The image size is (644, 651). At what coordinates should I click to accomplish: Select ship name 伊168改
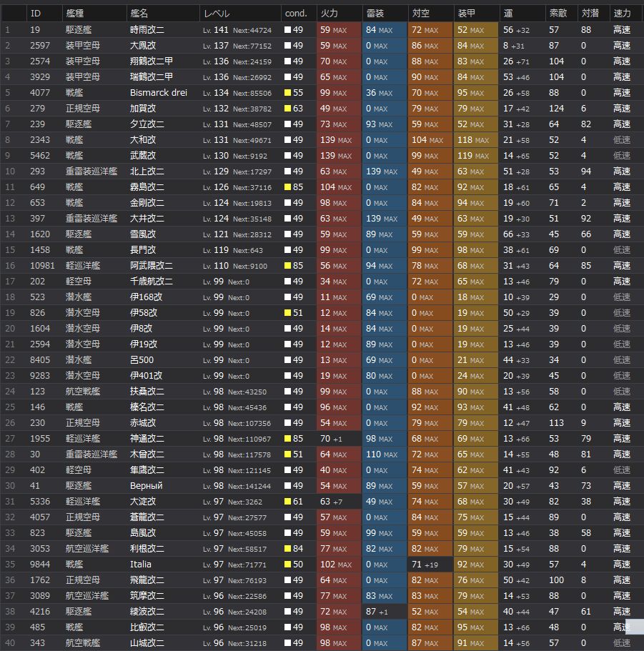pyautogui.click(x=146, y=297)
